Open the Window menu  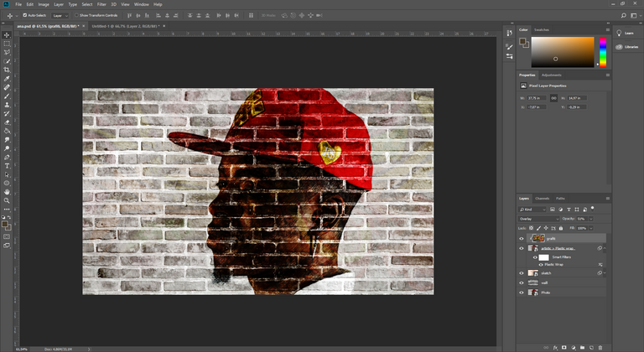click(x=141, y=4)
